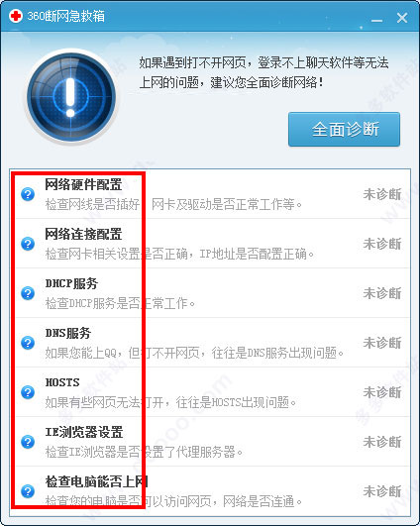Click question icon beside 网络连接配置
The height and width of the screenshot is (526, 420).
(x=28, y=244)
